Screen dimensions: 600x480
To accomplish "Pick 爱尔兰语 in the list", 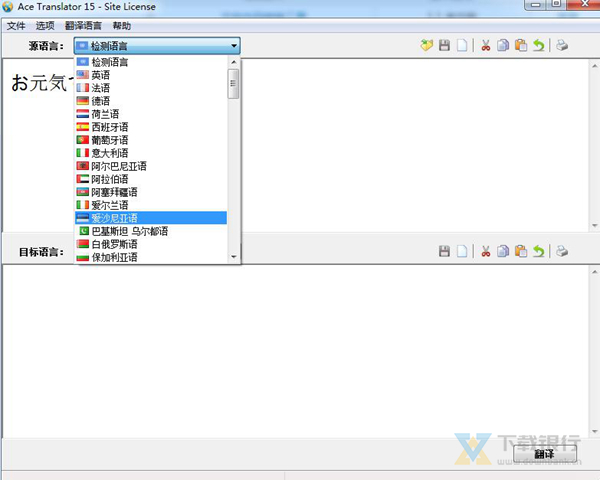I will (x=151, y=205).
